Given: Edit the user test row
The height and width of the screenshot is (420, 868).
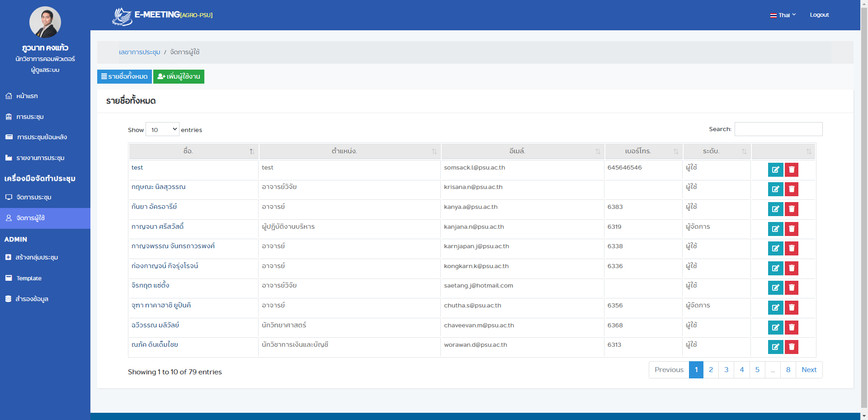Looking at the screenshot, I should coord(775,170).
